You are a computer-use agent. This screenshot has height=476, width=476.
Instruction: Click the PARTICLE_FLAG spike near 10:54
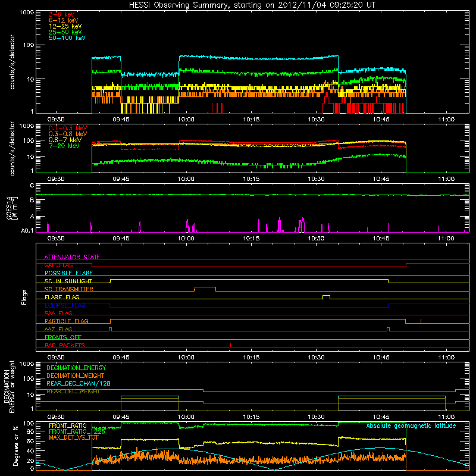coord(421,321)
